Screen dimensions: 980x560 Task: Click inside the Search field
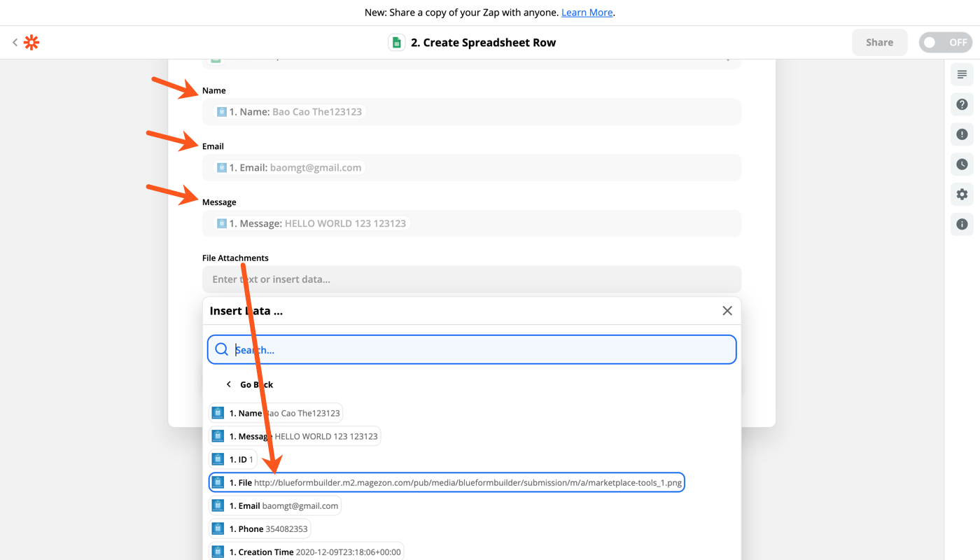click(x=472, y=349)
